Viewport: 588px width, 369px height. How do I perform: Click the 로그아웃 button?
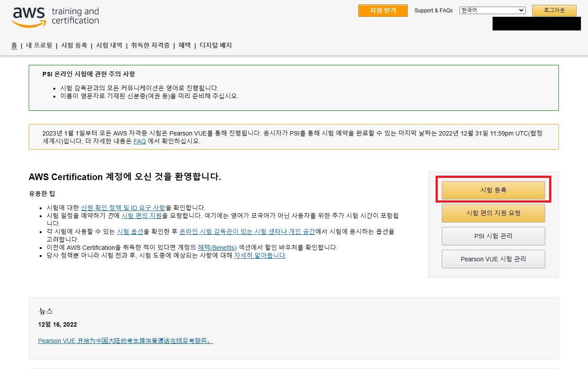(x=554, y=11)
